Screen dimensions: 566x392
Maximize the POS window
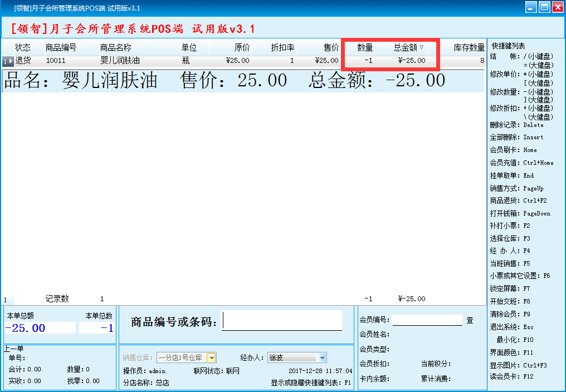tap(543, 7)
